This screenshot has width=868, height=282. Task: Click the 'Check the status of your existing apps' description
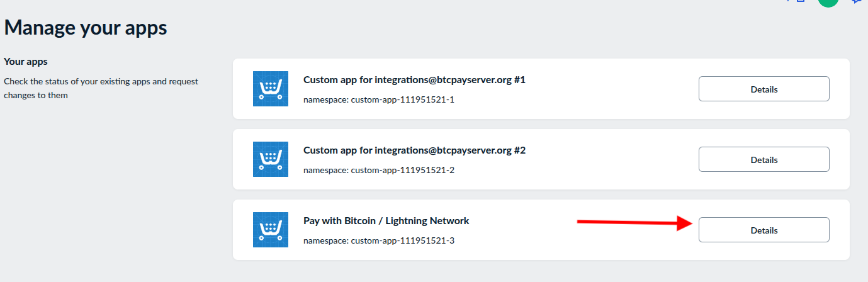point(101,89)
